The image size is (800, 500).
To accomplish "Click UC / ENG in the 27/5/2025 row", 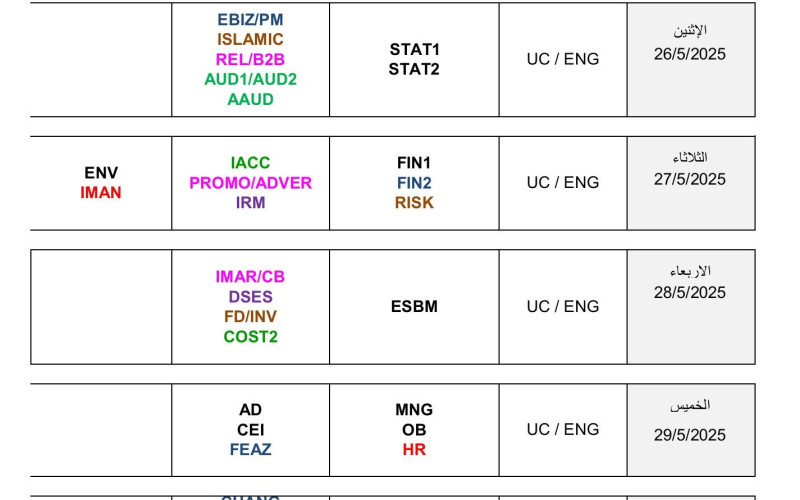I will coord(563,183).
